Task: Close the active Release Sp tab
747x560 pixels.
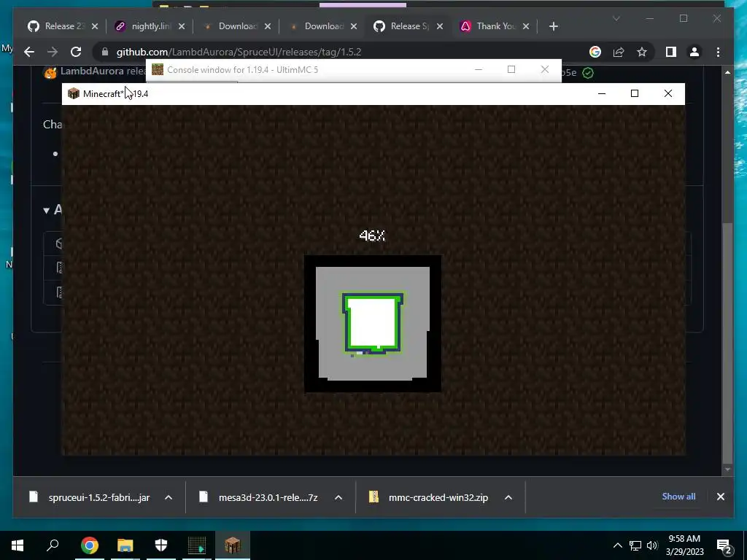Action: [440, 26]
